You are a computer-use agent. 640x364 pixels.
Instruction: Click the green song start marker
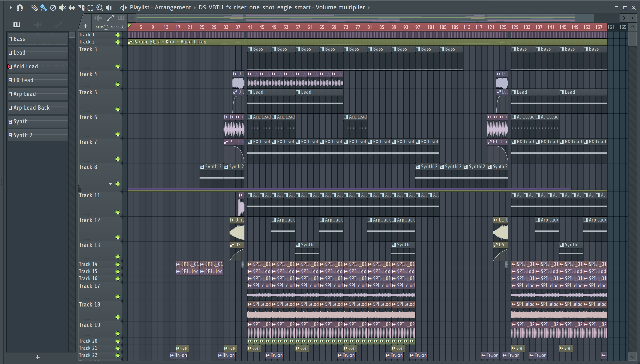pyautogui.click(x=129, y=26)
